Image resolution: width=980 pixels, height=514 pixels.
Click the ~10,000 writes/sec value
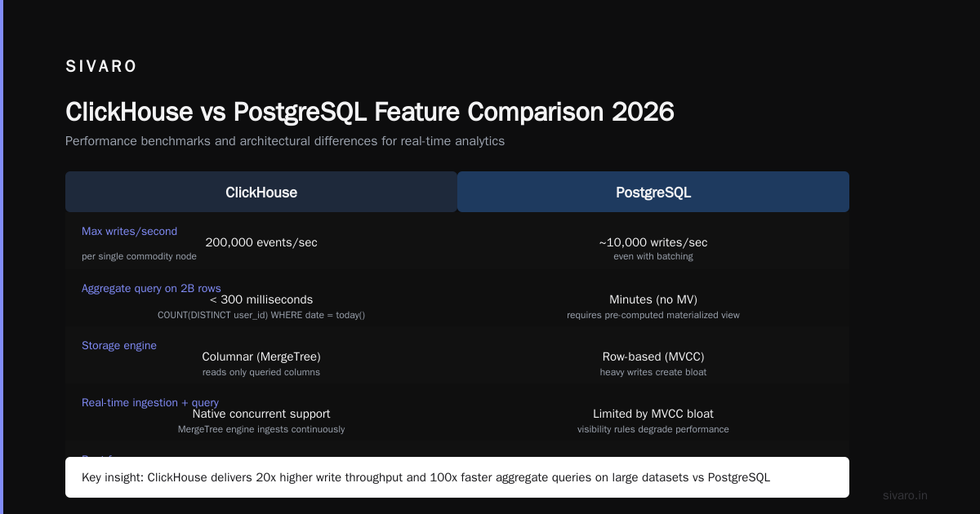tap(653, 242)
